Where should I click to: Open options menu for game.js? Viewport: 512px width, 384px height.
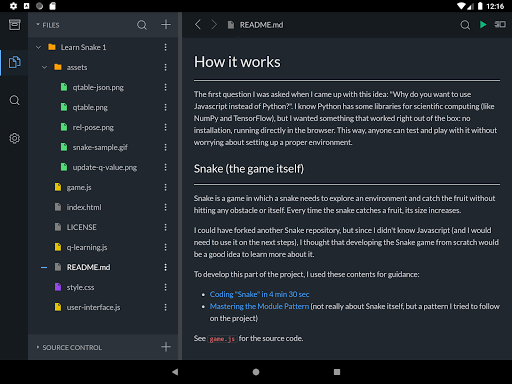pos(165,187)
